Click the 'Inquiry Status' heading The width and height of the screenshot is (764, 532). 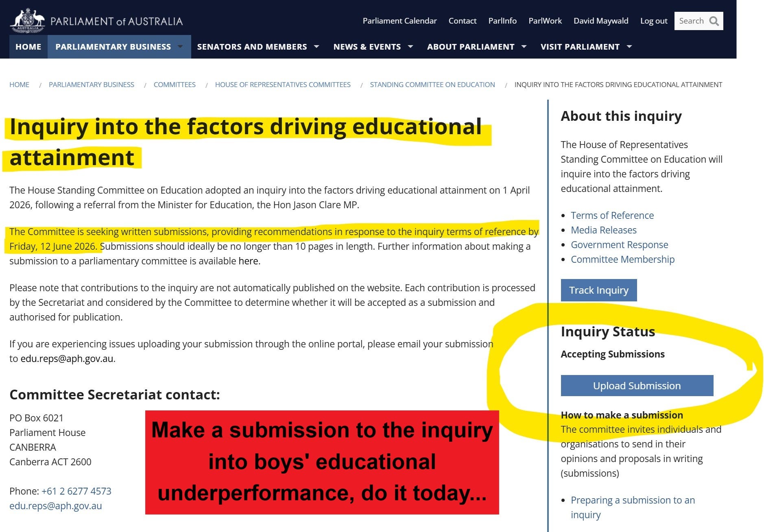(x=608, y=332)
